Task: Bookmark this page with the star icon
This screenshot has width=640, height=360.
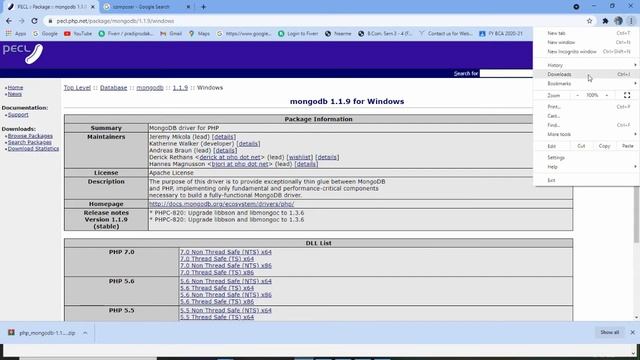Action: [x=589, y=21]
